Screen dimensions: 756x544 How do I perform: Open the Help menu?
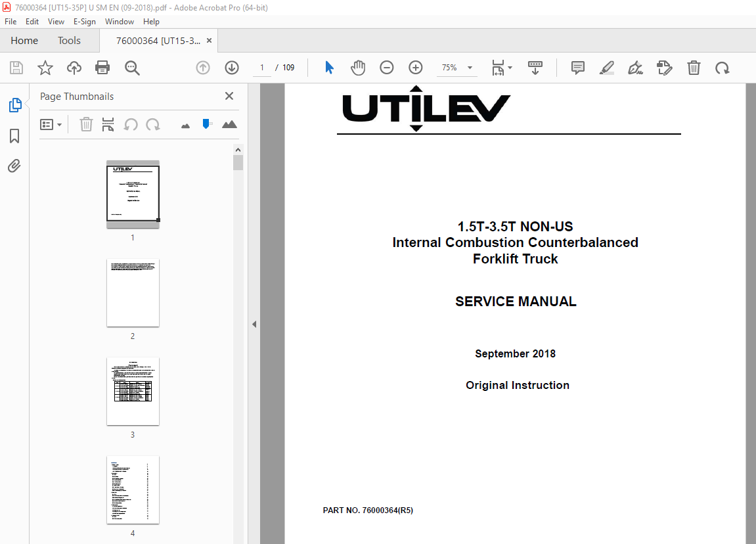click(x=151, y=22)
